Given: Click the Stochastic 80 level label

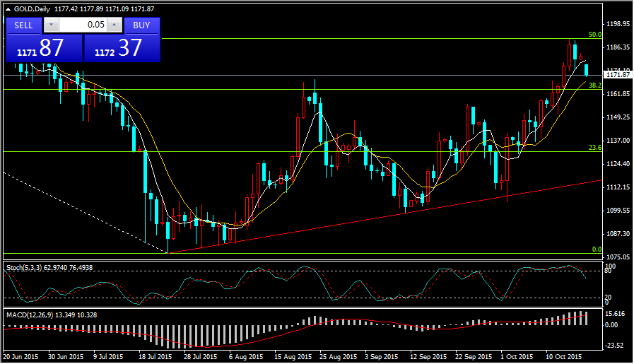Looking at the screenshot, I should 608,271.
